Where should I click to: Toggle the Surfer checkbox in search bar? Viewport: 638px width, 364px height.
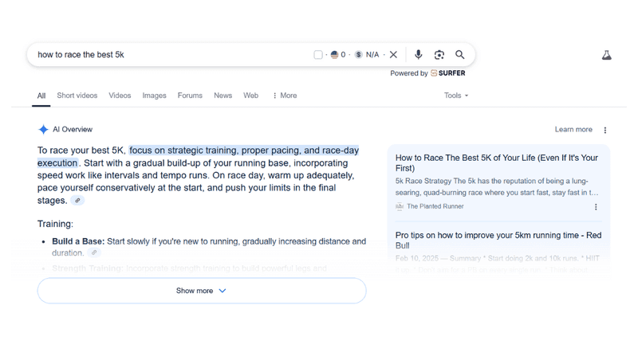(x=318, y=54)
